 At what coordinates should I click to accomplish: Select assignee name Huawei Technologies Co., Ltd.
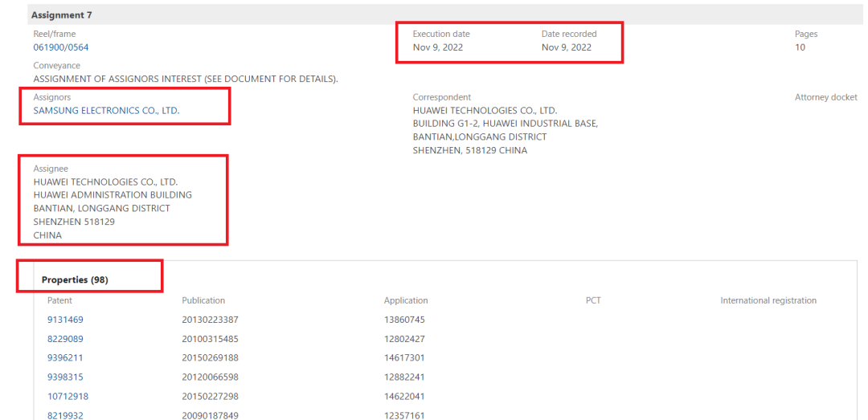(x=106, y=182)
